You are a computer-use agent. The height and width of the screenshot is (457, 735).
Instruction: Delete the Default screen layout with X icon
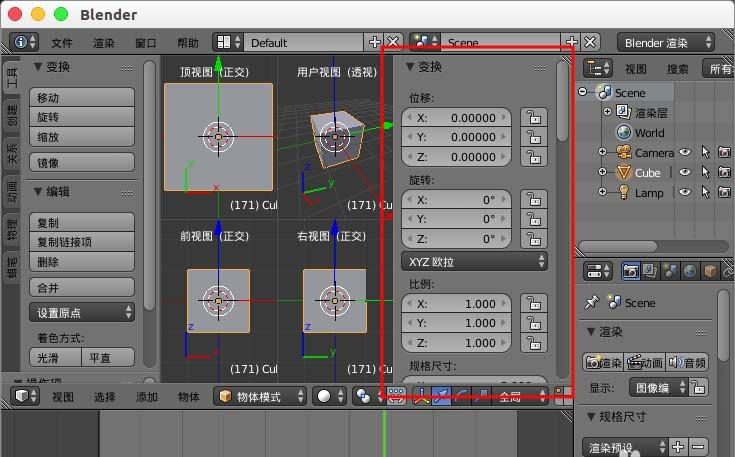393,42
